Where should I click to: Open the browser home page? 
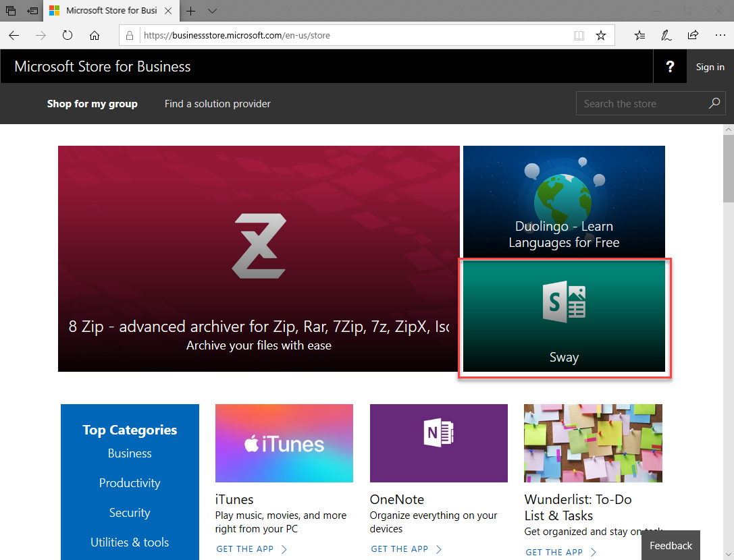(95, 35)
